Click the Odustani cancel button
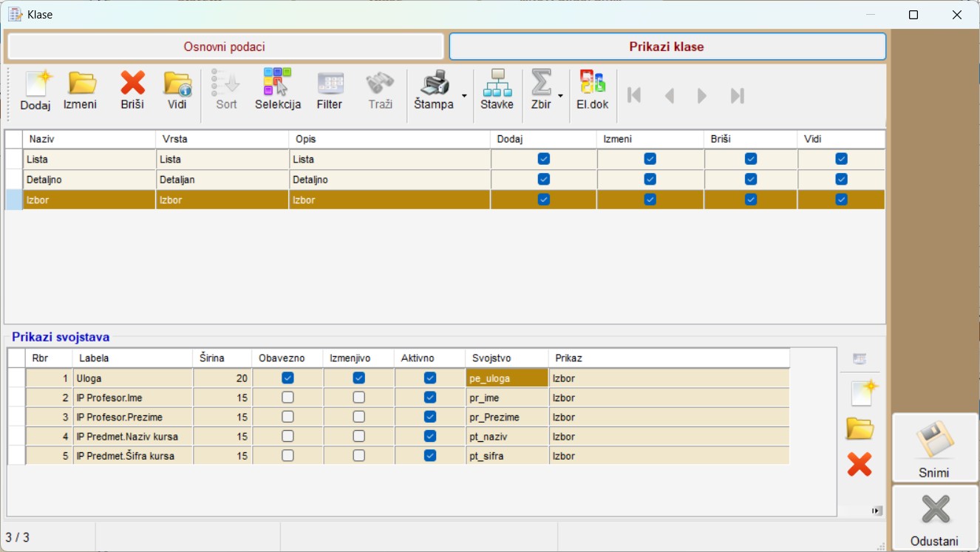Viewport: 980px width, 552px height. point(935,517)
